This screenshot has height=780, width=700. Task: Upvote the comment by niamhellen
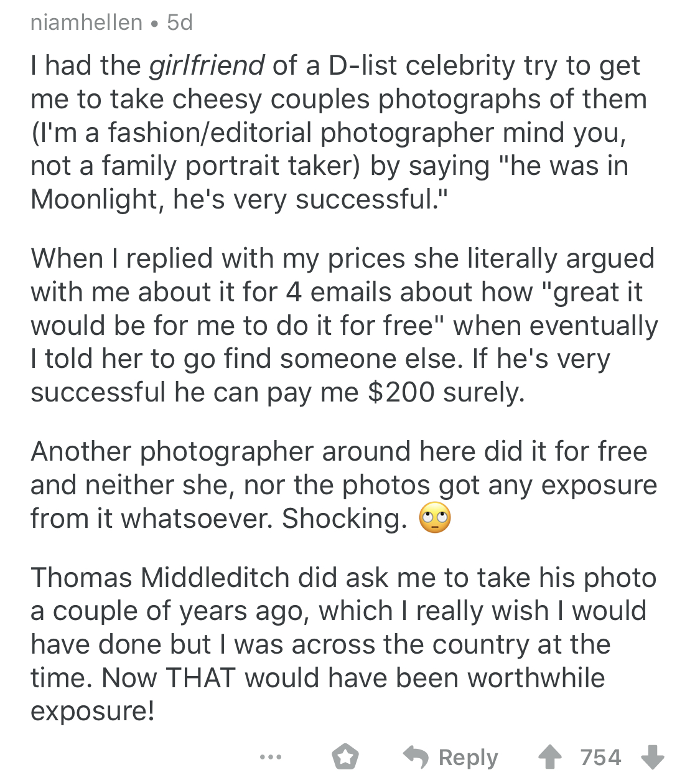[549, 758]
